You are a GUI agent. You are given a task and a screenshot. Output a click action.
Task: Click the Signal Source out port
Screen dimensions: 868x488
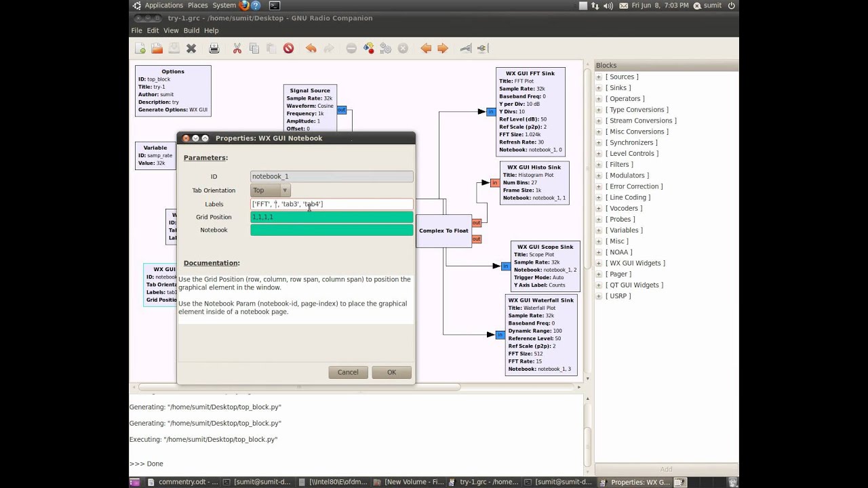click(x=342, y=110)
